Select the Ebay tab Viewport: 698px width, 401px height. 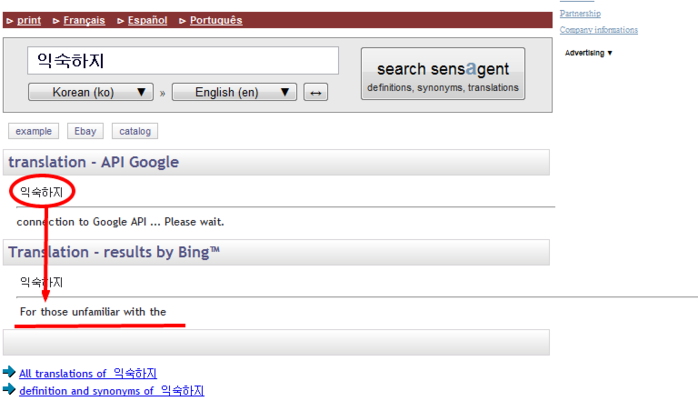tap(85, 131)
